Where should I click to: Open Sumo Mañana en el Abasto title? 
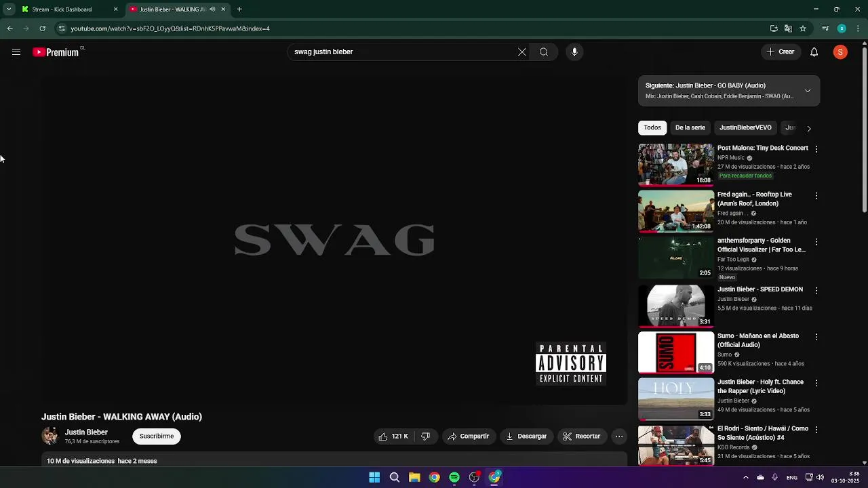tap(758, 340)
